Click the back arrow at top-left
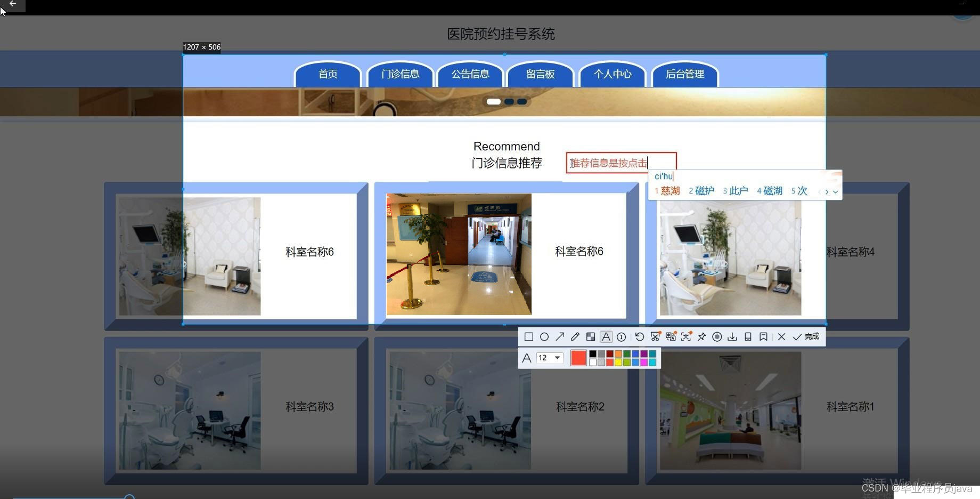The height and width of the screenshot is (499, 980). coord(13,4)
